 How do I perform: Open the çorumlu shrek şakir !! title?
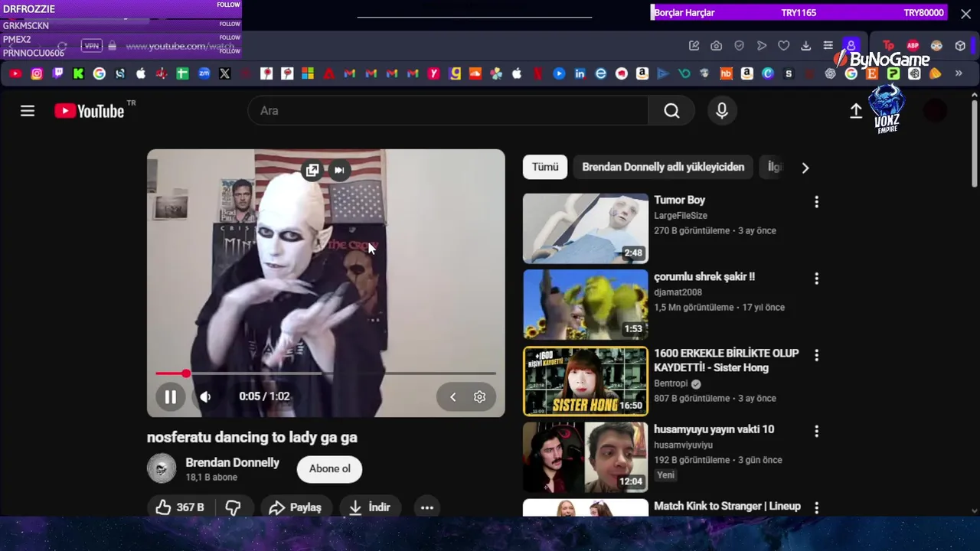click(704, 276)
